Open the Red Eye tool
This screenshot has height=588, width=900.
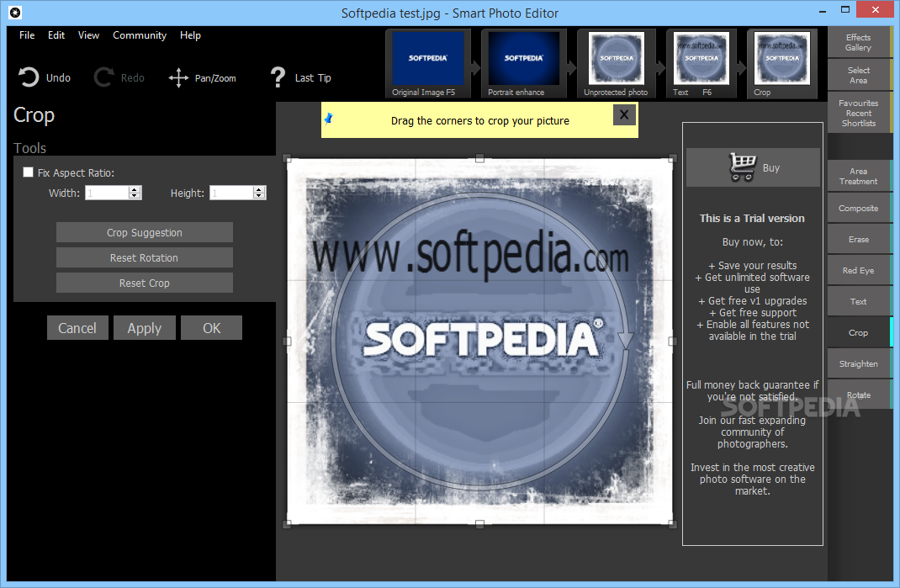click(x=859, y=271)
